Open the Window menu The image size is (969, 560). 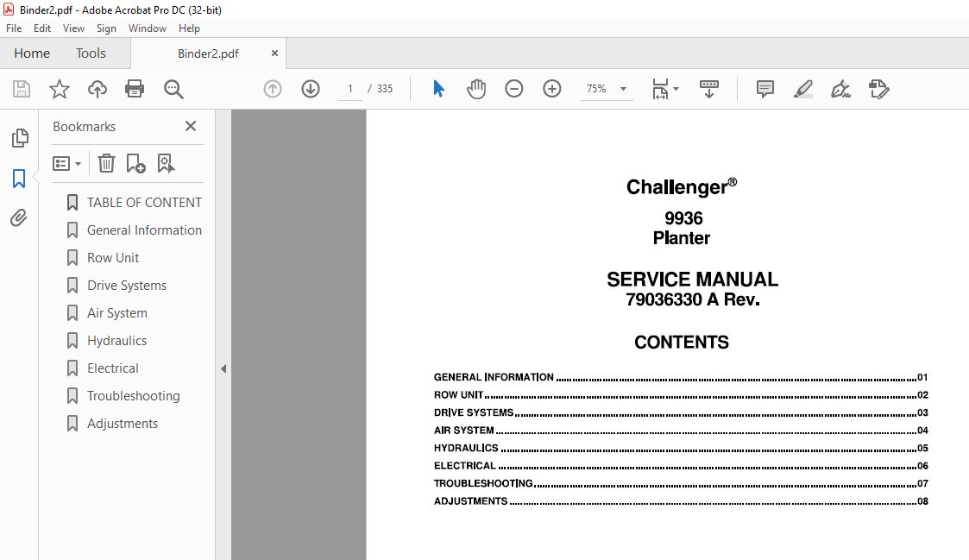[x=147, y=28]
